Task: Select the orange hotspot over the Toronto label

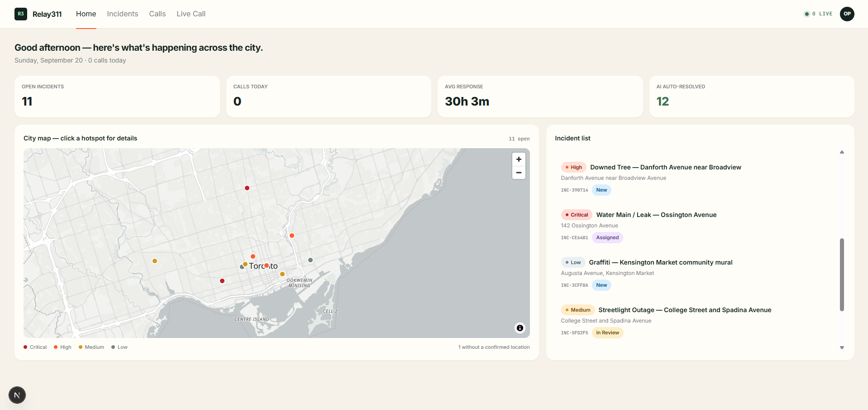Action: 267,265
